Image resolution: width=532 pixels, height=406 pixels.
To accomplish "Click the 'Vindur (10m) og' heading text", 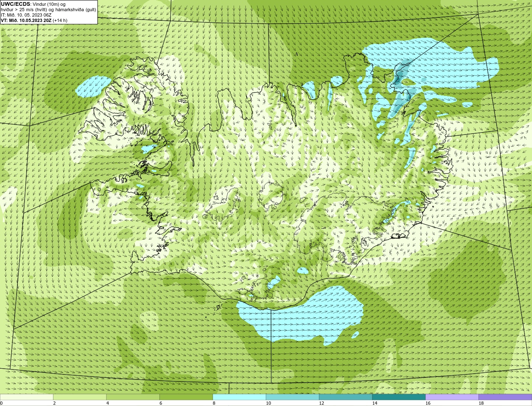I will pyautogui.click(x=49, y=4).
